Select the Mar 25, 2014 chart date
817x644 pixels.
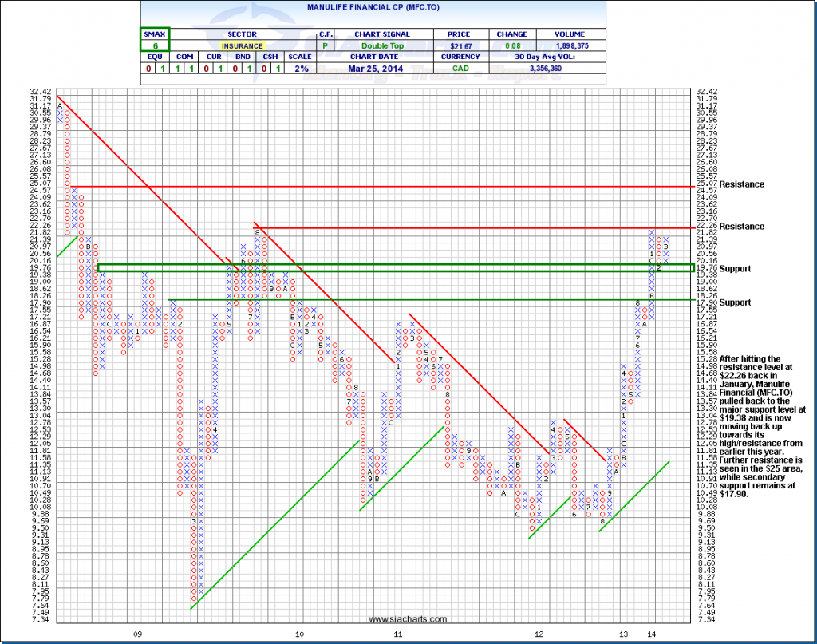tap(383, 68)
